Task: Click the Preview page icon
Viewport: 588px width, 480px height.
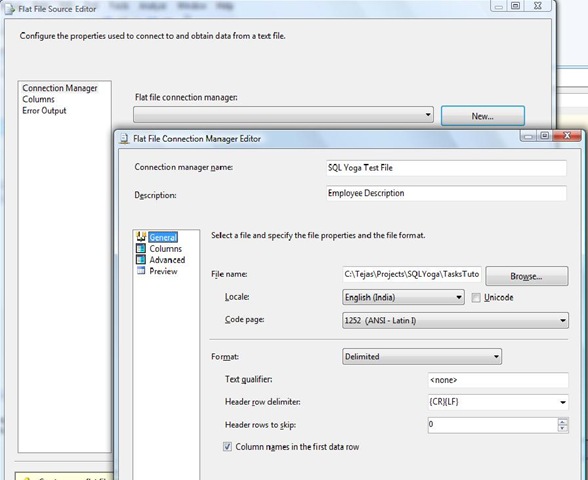Action: [141, 271]
